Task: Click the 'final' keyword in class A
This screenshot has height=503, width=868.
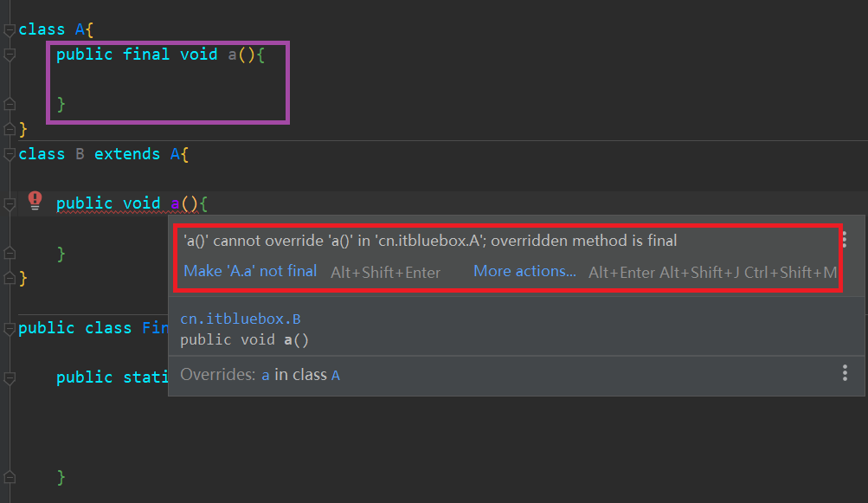Action: coord(146,55)
